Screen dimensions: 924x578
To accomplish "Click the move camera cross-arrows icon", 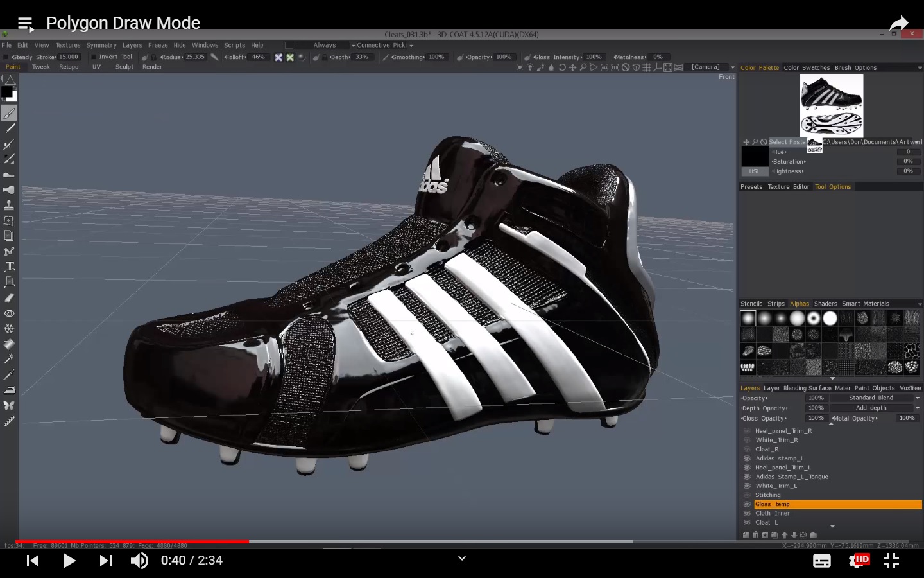I will pyautogui.click(x=572, y=67).
